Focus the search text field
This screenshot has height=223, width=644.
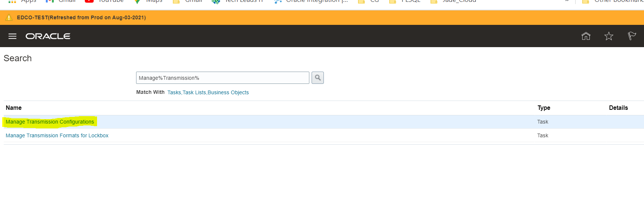point(222,78)
